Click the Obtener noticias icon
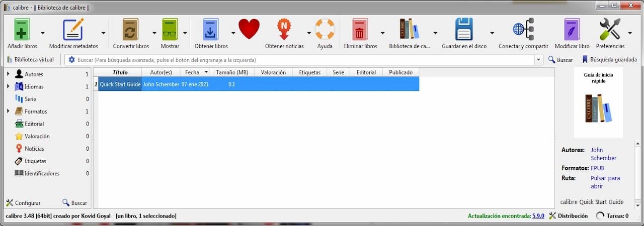The height and width of the screenshot is (226, 644). (x=284, y=29)
